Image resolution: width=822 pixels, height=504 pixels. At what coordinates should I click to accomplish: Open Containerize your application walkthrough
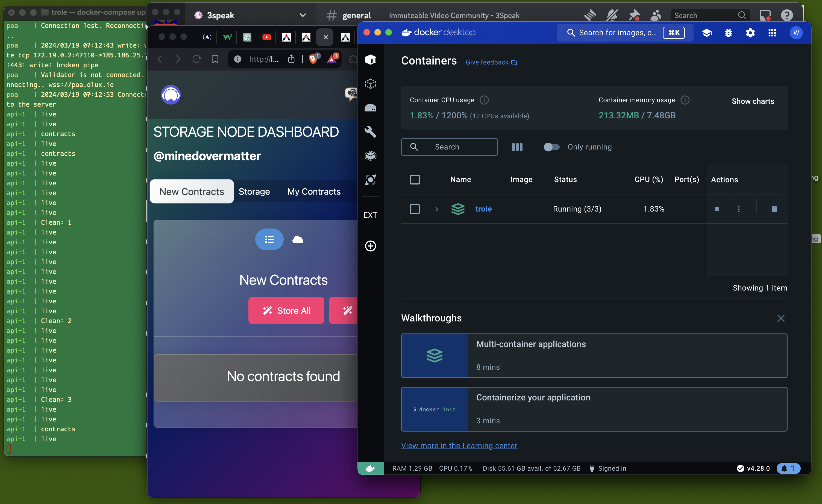coord(594,409)
